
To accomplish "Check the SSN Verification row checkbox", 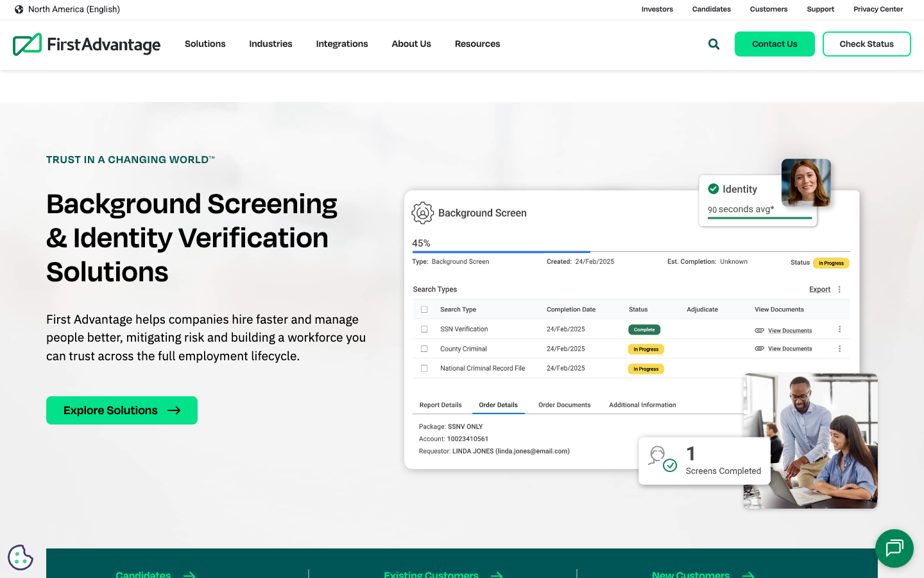I will click(424, 329).
